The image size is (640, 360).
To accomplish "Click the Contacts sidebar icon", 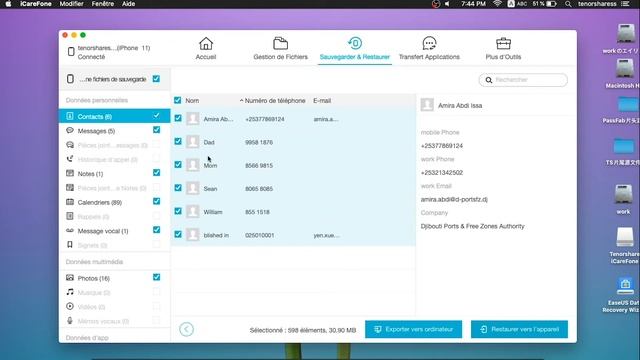I will (x=70, y=116).
